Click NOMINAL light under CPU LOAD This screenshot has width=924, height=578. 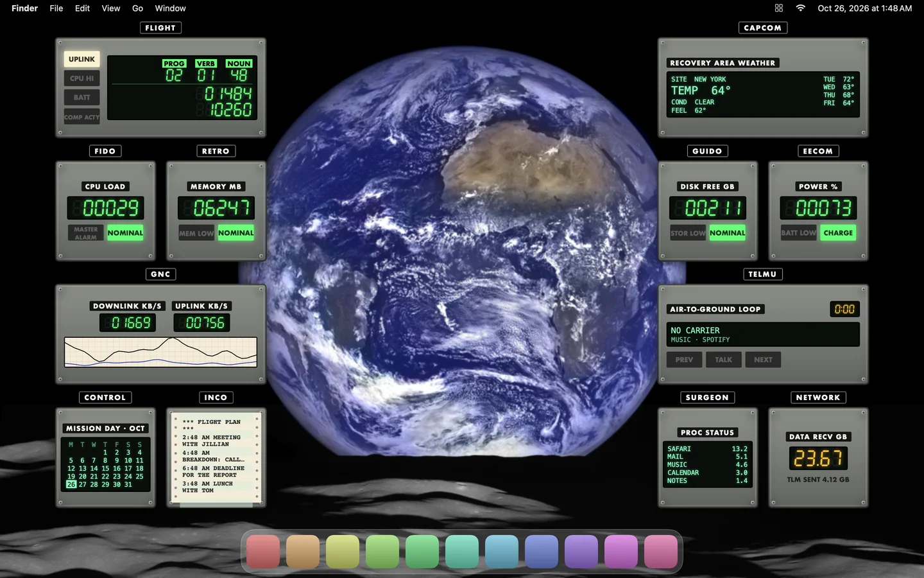tap(125, 233)
